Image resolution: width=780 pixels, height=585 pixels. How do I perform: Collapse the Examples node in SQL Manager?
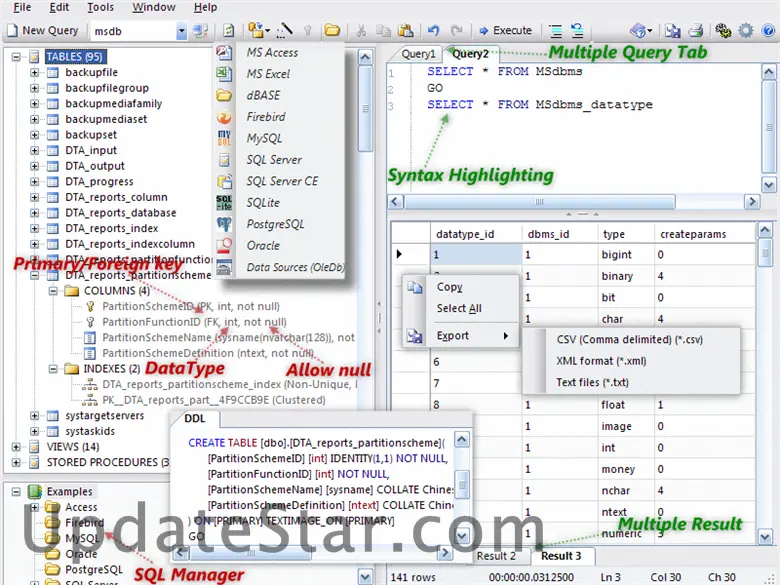coord(16,491)
